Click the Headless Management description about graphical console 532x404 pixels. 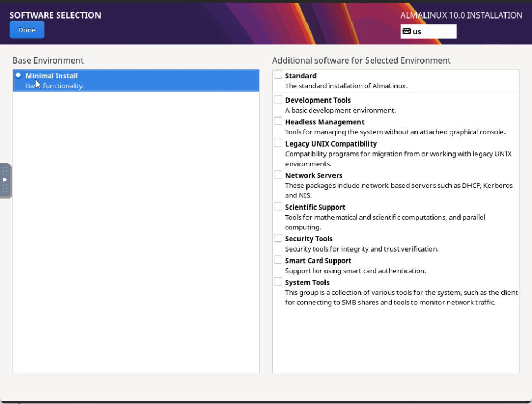[395, 132]
